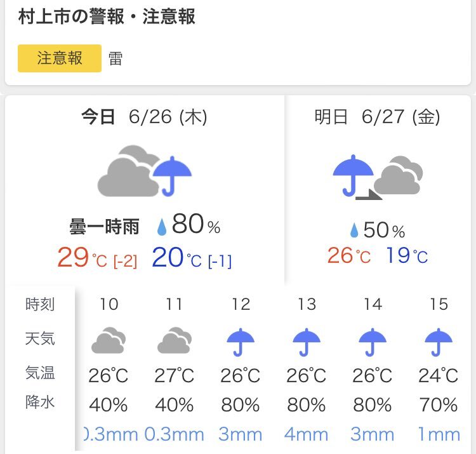Screen dimensions: 476x454
Task: Click the 村上市の警報・注意報 heading
Action: pos(107,16)
